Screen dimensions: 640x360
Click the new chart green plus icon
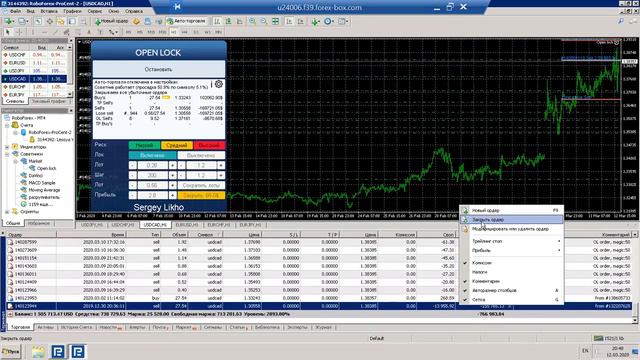(9, 21)
